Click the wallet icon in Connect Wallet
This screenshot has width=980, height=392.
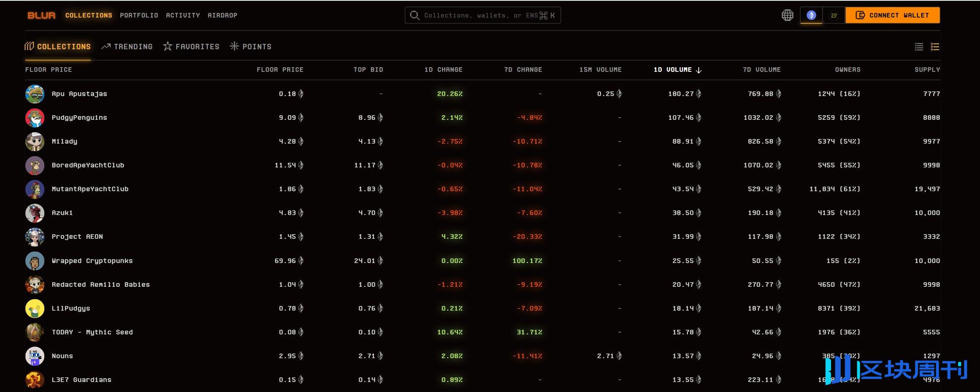(860, 15)
